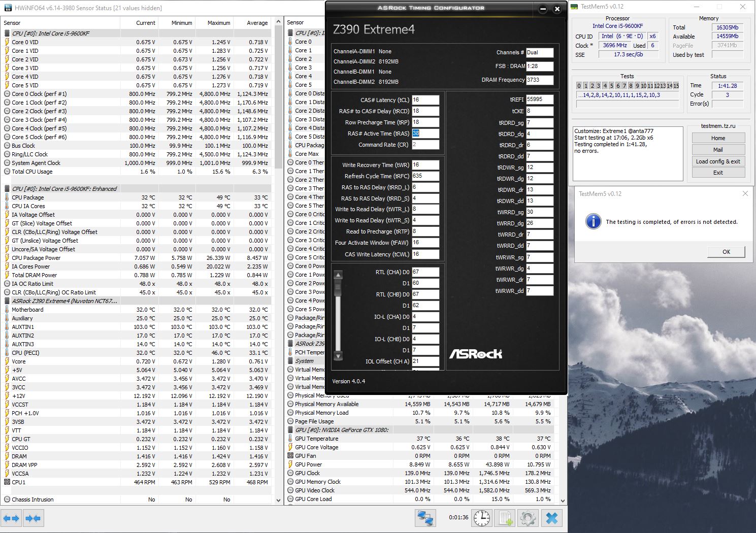
Task: Click the Maximum column header in HWiNFO
Action: 214,23
